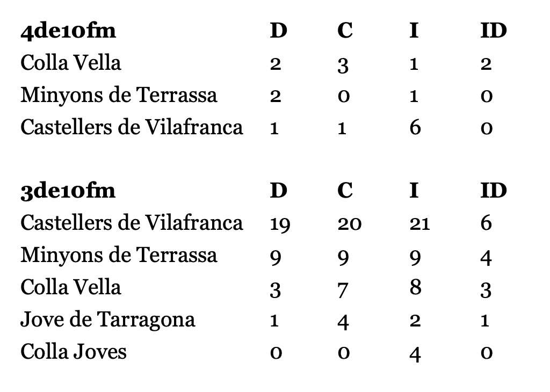Select Minyons de Terrassa in 3de10fm table

[119, 255]
